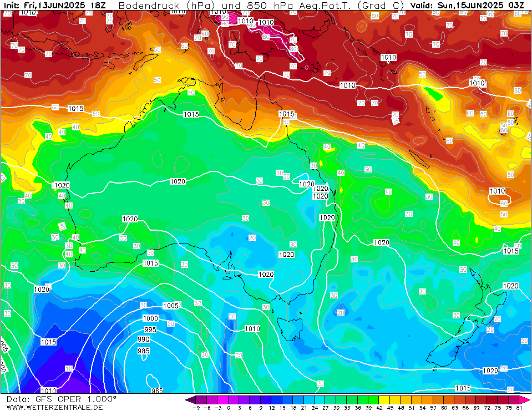Click the -3 label on the color scale
The height and width of the screenshot is (411, 532).
(x=217, y=408)
